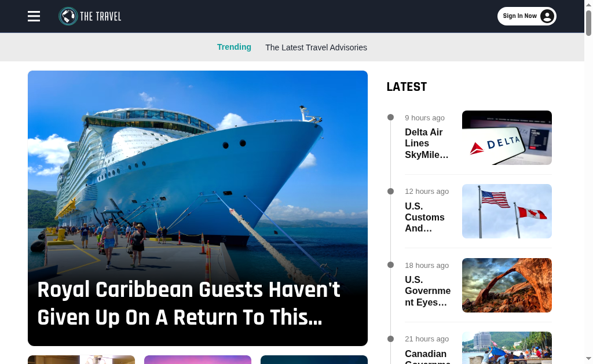Click THE TRAVEL site logo text
The width and height of the screenshot is (593, 364).
click(101, 16)
